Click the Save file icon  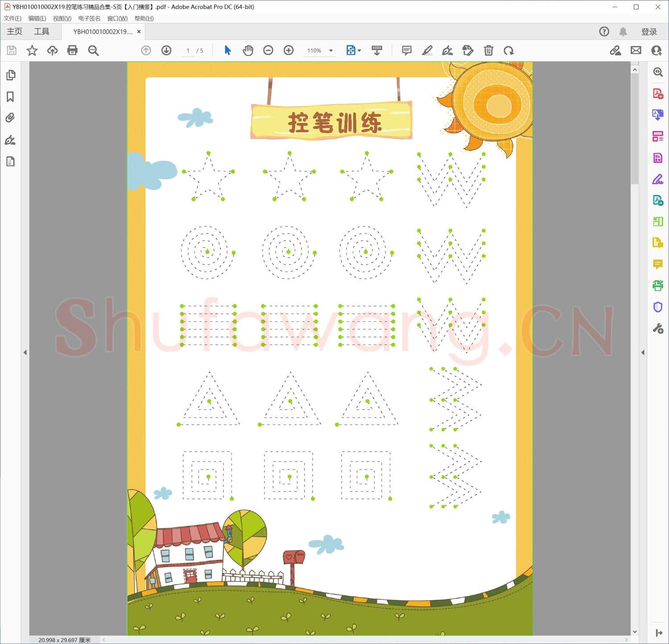point(12,50)
